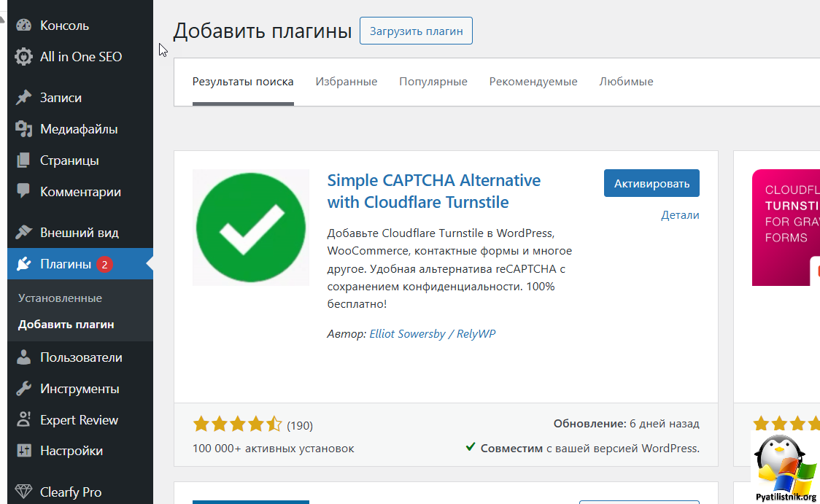Click the Комментарии speech bubble icon
This screenshot has width=820, height=504.
(23, 191)
